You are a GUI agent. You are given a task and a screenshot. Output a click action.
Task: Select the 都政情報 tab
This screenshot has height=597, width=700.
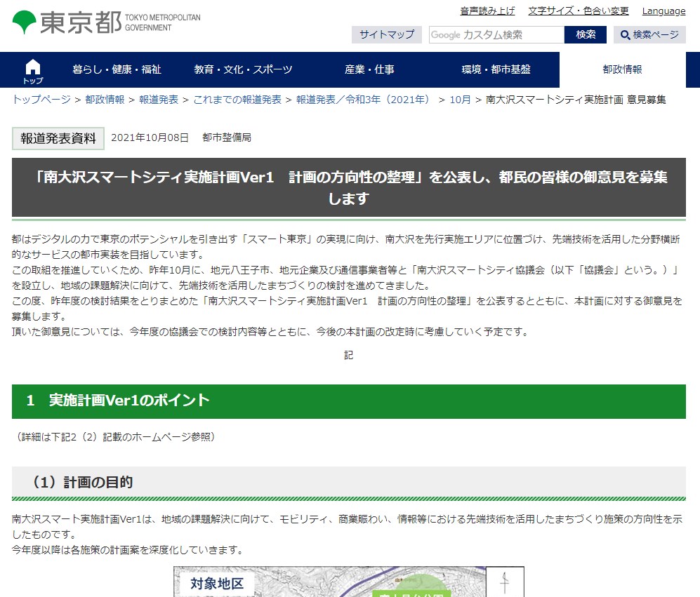(x=622, y=69)
